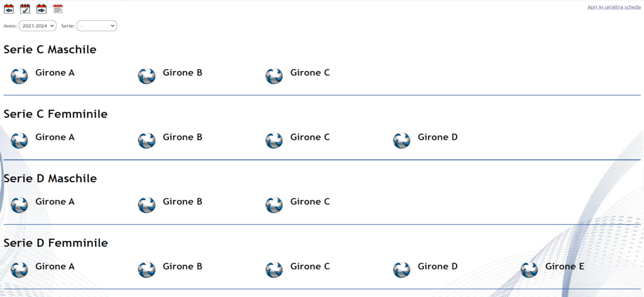Expand the Serie dropdown
The width and height of the screenshot is (644, 297).
(x=97, y=26)
